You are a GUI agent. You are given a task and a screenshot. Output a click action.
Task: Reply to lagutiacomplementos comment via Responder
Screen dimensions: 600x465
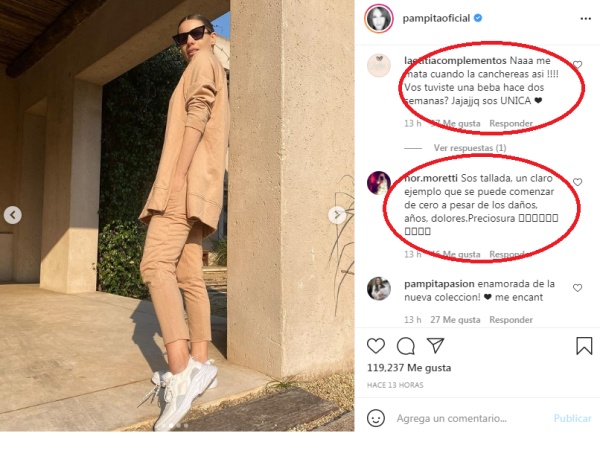(511, 124)
